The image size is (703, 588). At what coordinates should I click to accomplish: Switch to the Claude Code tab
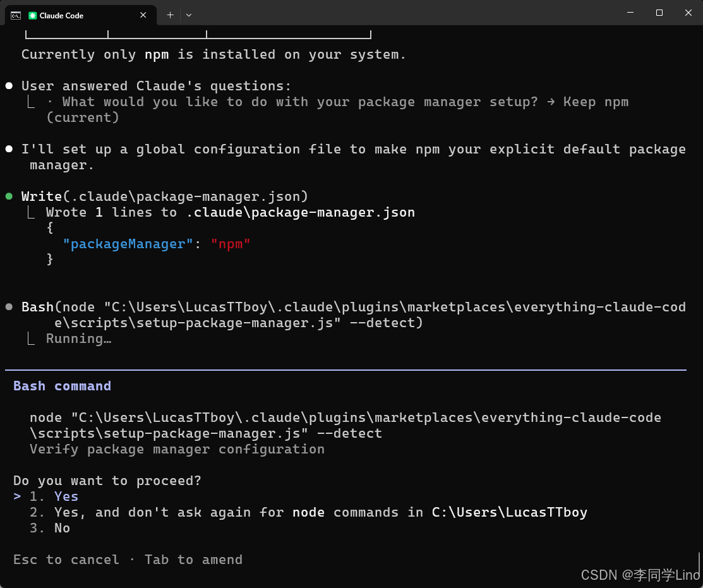tap(69, 15)
